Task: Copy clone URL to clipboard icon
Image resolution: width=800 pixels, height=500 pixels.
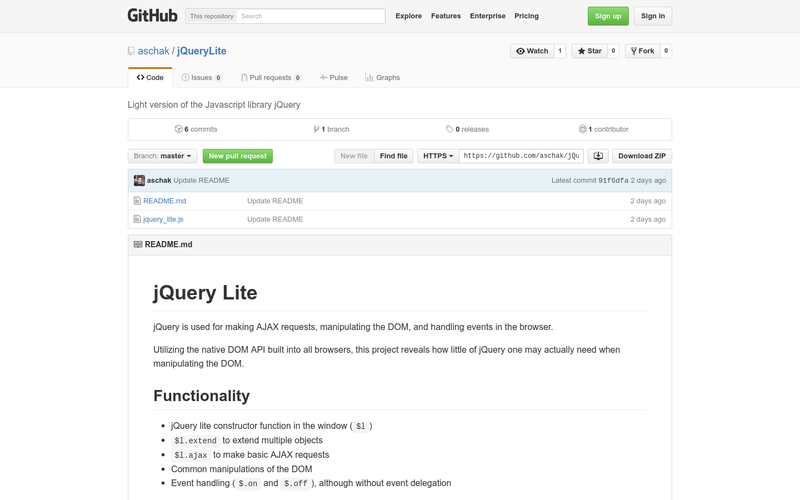Action: [598, 156]
